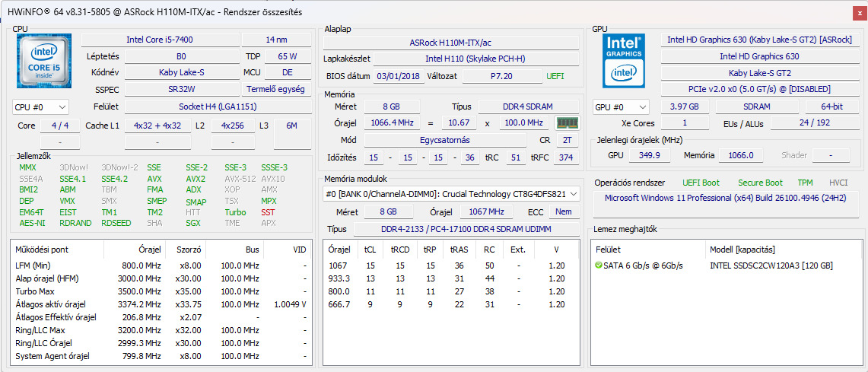
Task: Click the 666.7 row in memory timings table
Action: coord(451,304)
